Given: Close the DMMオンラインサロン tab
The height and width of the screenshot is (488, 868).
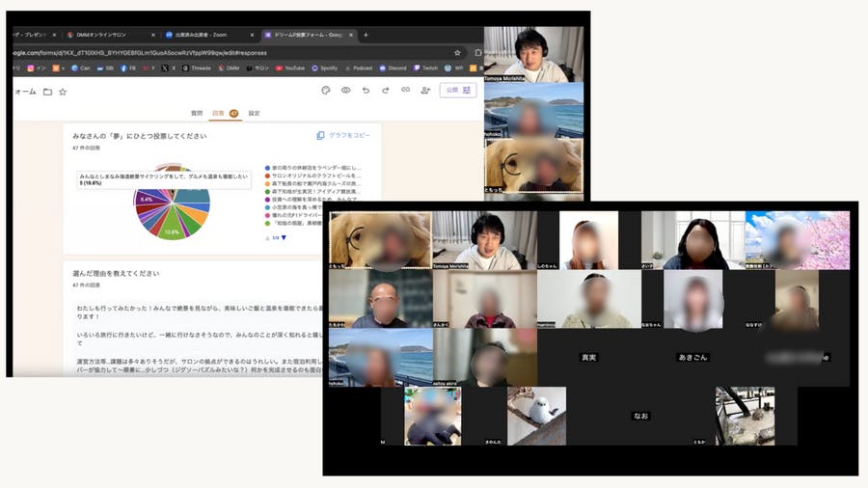Looking at the screenshot, I should click(x=153, y=35).
